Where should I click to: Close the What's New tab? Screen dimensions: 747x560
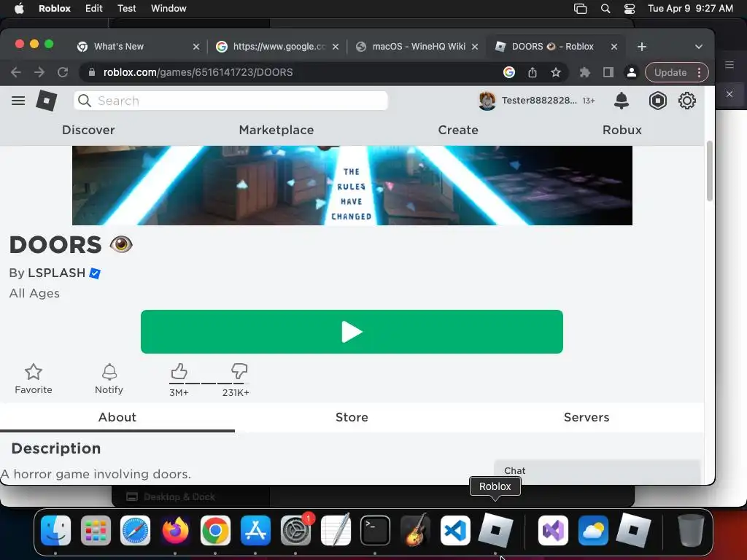196,47
